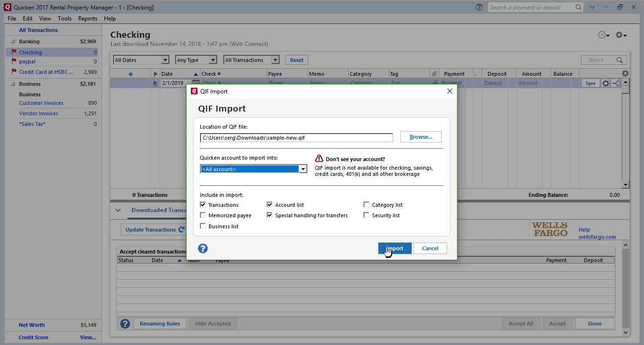
Task: Click the Wells Fargo logo
Action: pyautogui.click(x=550, y=229)
